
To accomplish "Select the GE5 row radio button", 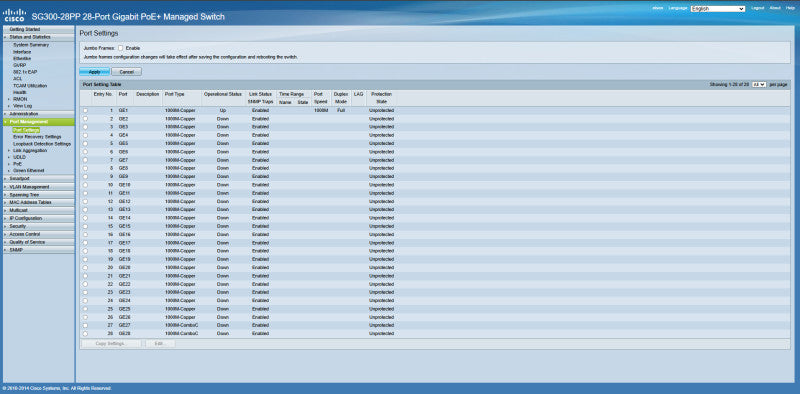I will (85, 143).
